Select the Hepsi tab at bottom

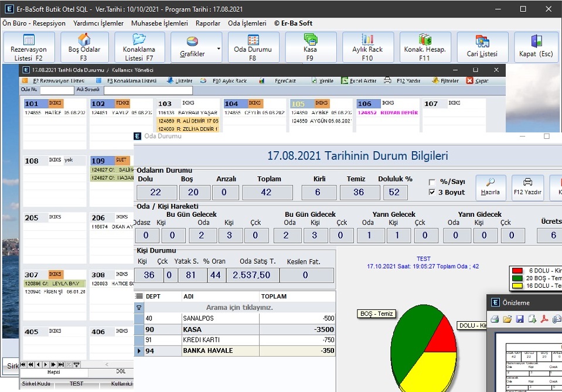pos(54,372)
